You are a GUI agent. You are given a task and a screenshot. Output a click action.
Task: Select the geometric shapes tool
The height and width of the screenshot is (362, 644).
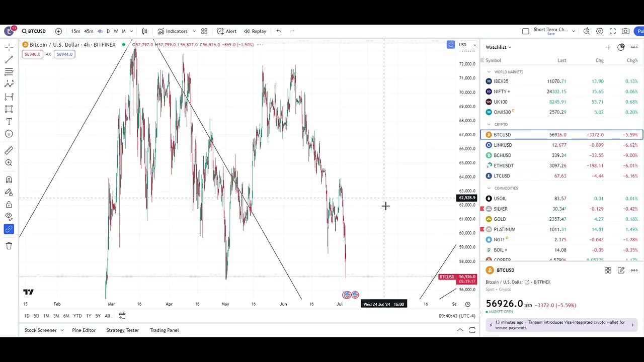[x=9, y=109]
